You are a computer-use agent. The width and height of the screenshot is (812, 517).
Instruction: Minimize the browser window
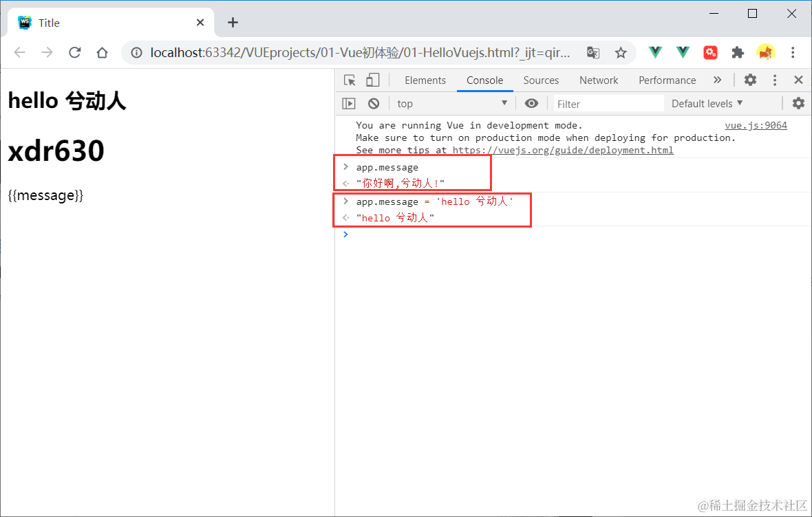(x=714, y=14)
